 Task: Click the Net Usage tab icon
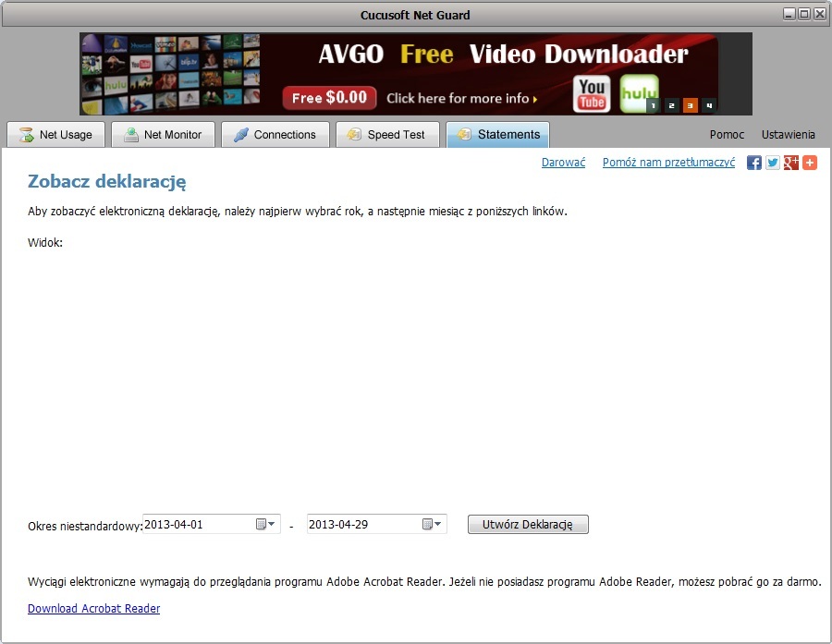pyautogui.click(x=26, y=135)
